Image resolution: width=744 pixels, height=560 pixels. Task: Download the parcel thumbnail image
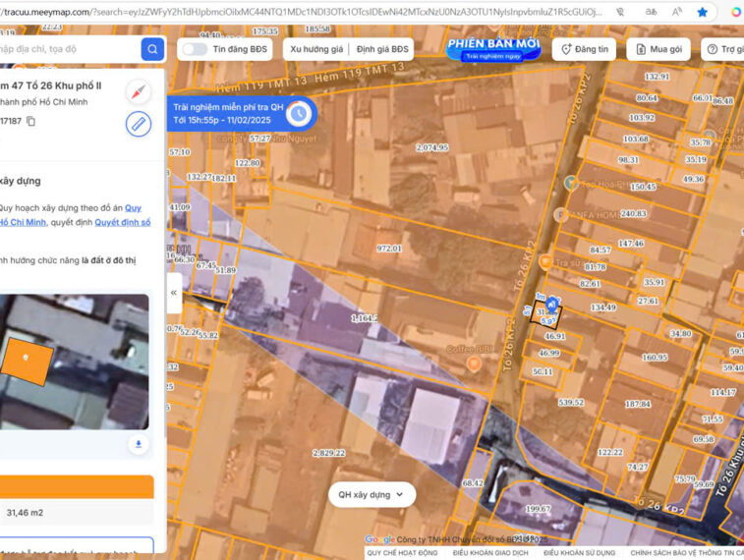pos(139,444)
